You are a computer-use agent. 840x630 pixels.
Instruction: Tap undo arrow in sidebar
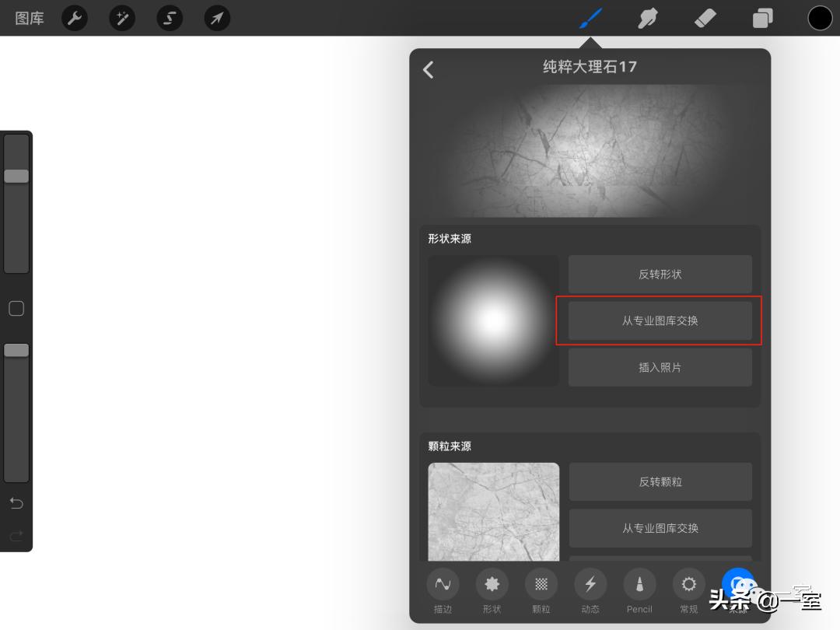[x=16, y=503]
